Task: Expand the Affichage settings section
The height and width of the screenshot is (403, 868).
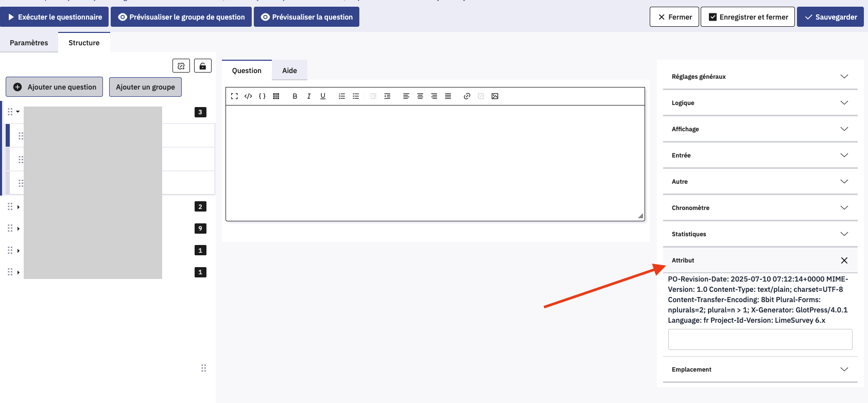Action: point(760,129)
